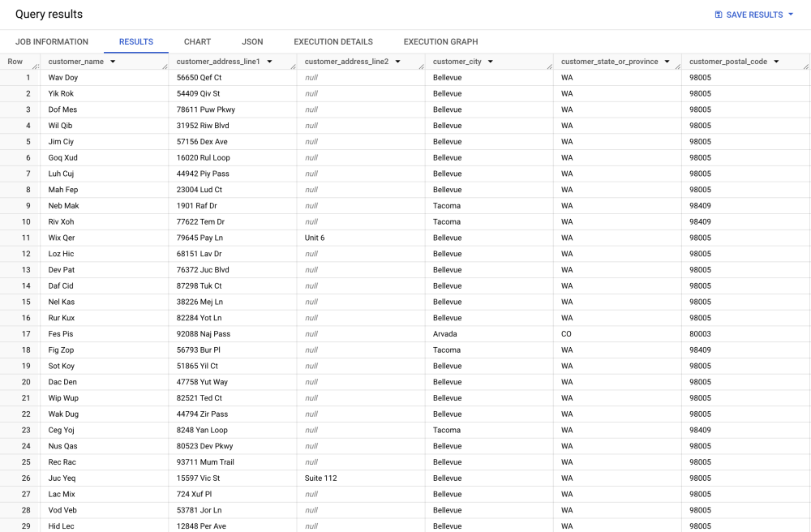Screen dimensions: 811x532
Task: Click the address '47758 Yut Way'
Action: [x=202, y=382]
